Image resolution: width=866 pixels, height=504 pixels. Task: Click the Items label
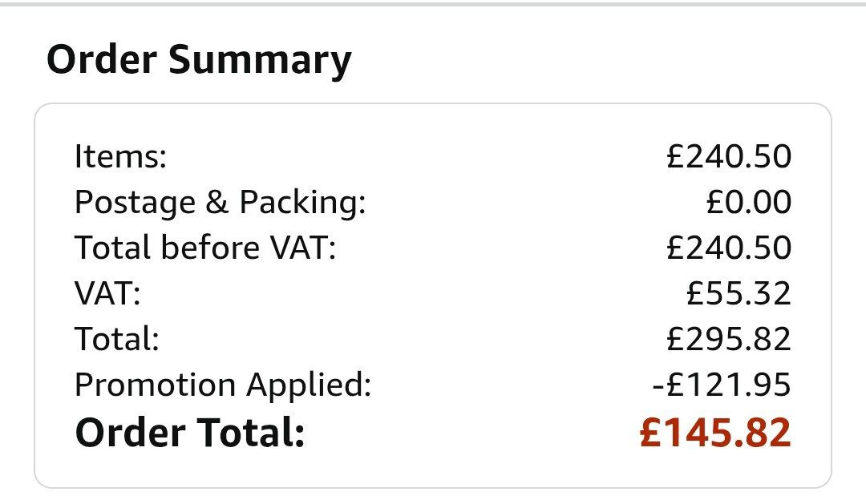pos(120,156)
